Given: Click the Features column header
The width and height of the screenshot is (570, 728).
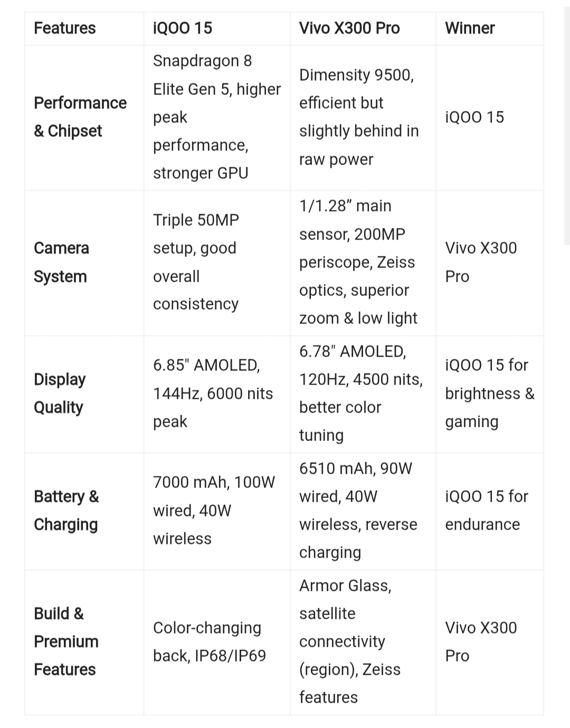Looking at the screenshot, I should click(x=65, y=28).
